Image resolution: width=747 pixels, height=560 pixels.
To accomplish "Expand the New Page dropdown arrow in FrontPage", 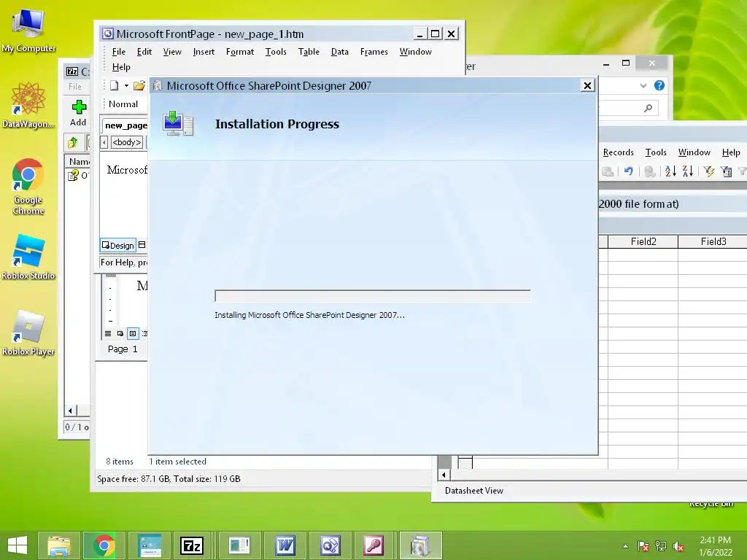I will tap(126, 86).
